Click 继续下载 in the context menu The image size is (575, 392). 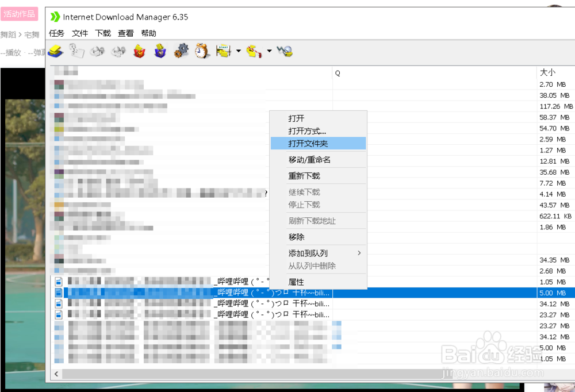(319, 192)
